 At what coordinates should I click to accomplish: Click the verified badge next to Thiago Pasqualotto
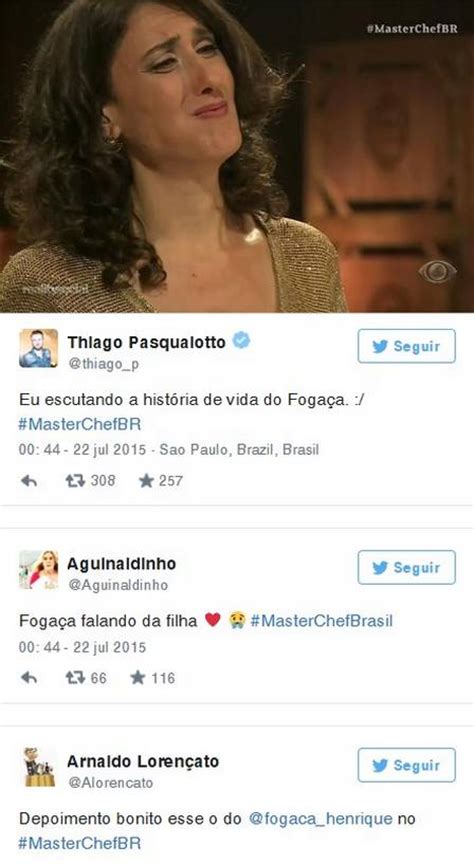point(241,340)
